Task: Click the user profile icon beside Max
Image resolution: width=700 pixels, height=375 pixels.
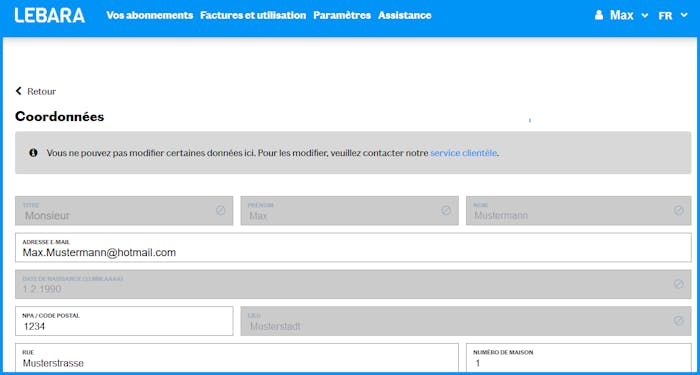Action: pos(599,15)
